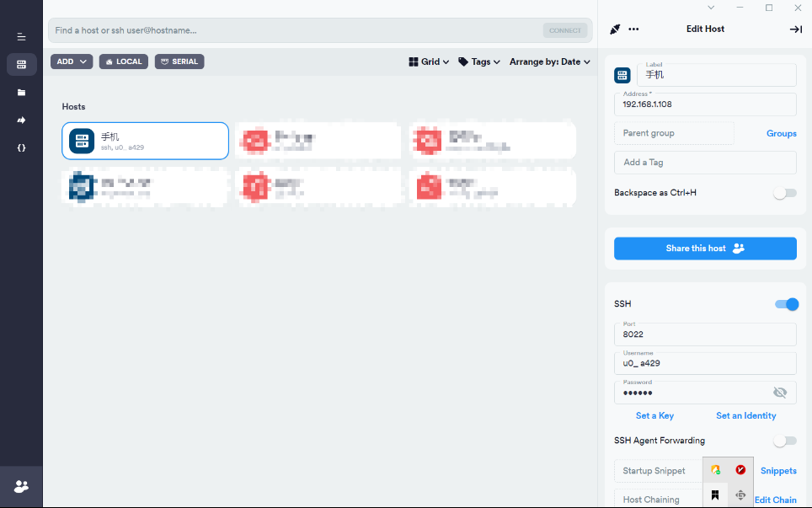Enable SSH Agent Forwarding switch
Image resolution: width=812 pixels, height=508 pixels.
point(785,441)
